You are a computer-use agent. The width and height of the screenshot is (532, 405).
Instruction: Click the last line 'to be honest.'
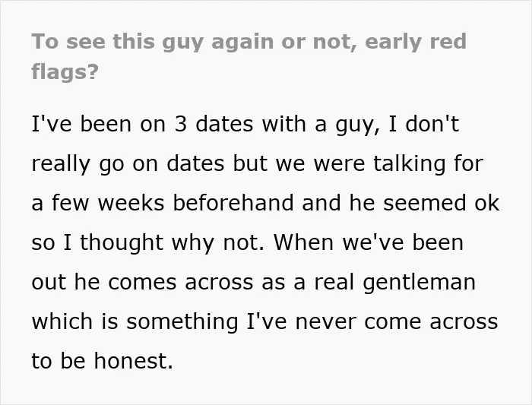[x=103, y=360]
